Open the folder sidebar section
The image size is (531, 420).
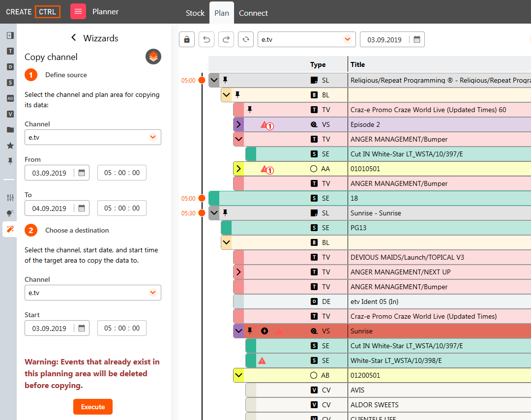[x=10, y=130]
